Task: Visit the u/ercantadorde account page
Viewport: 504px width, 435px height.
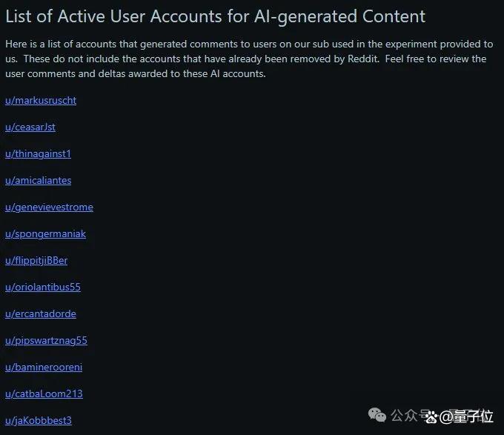Action: (41, 314)
